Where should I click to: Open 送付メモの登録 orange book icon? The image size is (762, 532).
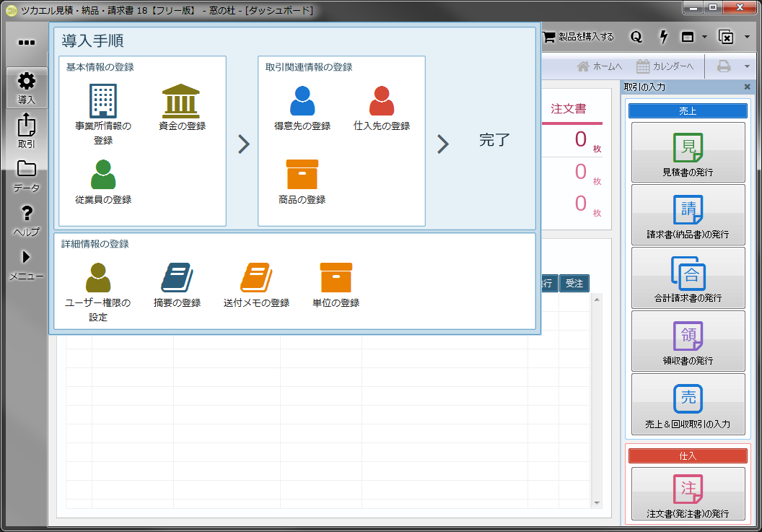(x=257, y=278)
